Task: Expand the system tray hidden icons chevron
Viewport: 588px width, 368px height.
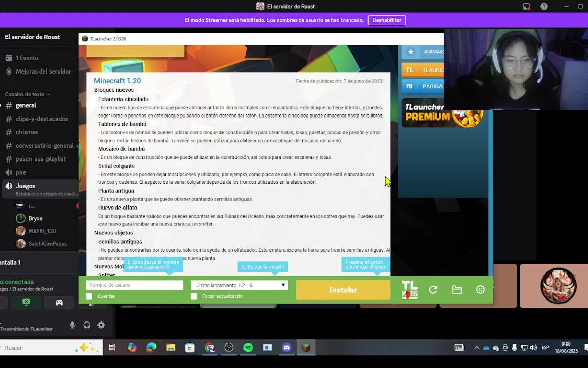Action: (x=477, y=348)
